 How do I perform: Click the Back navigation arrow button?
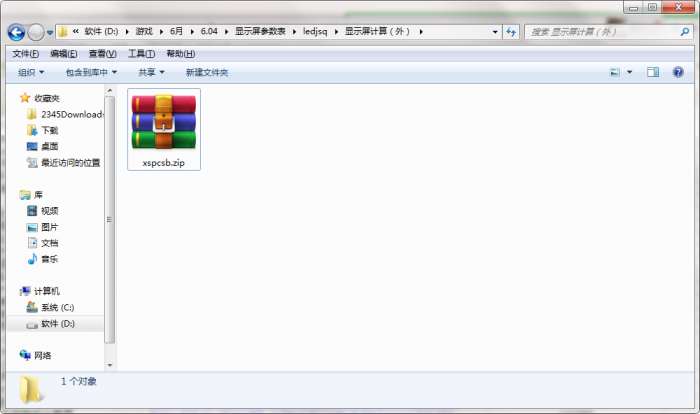pyautogui.click(x=17, y=32)
